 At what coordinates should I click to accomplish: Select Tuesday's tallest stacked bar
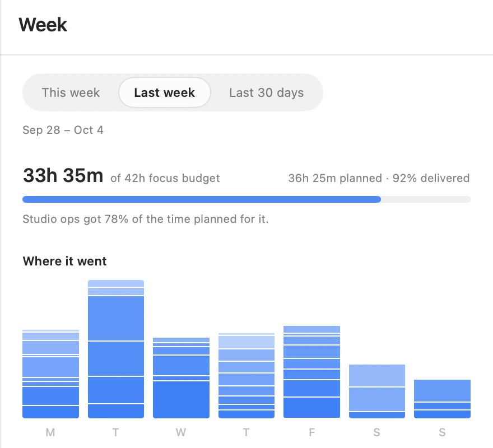pyautogui.click(x=116, y=349)
